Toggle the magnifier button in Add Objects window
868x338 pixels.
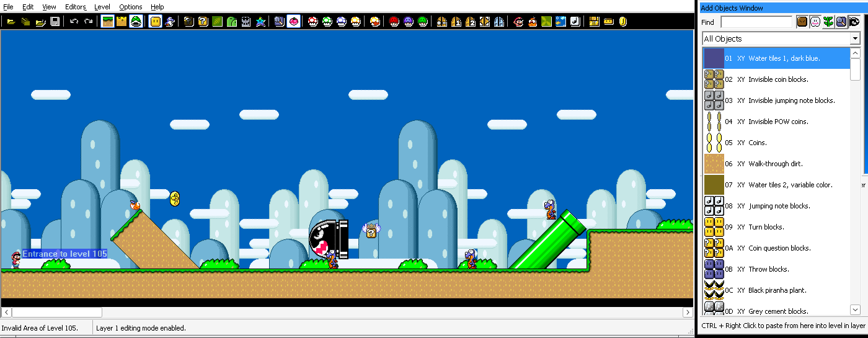(x=841, y=22)
